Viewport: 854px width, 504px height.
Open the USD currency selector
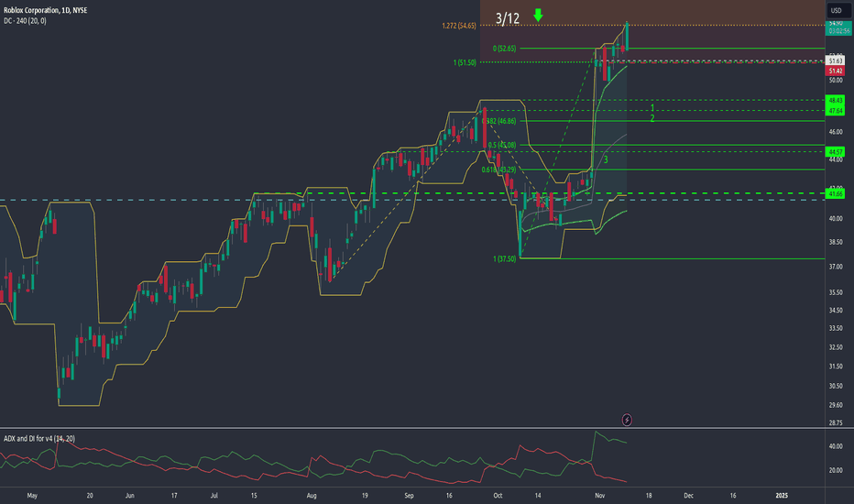(x=836, y=10)
